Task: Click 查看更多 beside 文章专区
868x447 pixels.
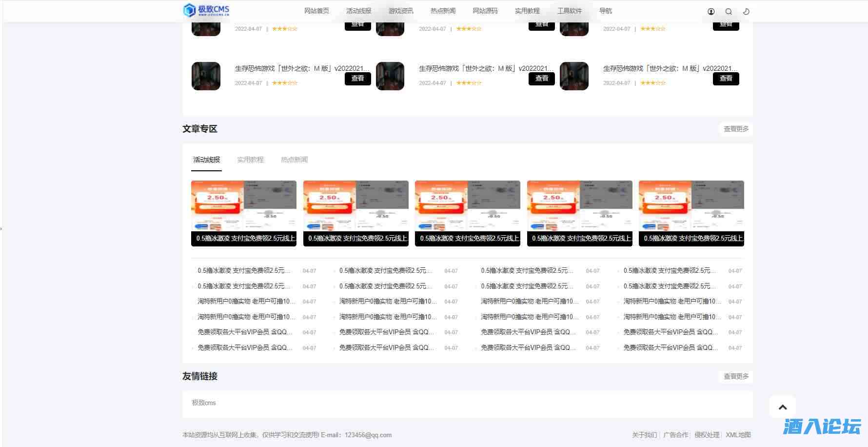Action: click(x=736, y=129)
